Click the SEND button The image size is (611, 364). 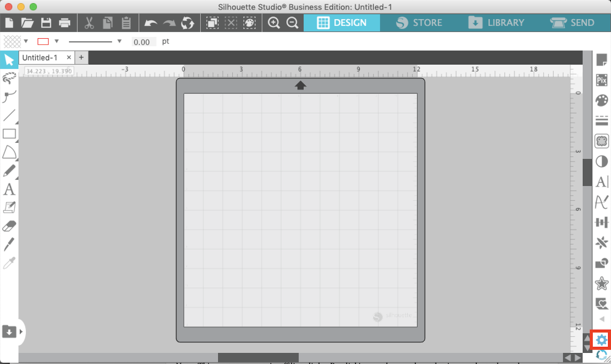[x=573, y=23]
